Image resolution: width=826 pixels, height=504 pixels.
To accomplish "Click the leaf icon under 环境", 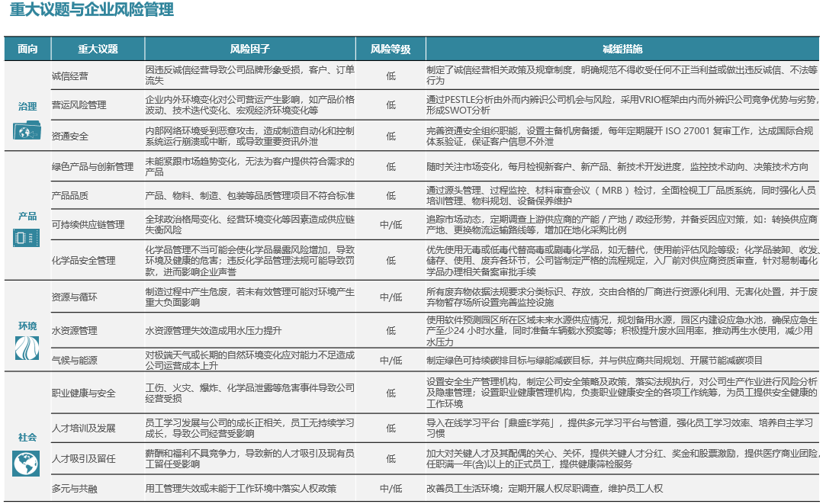I will pos(27,348).
